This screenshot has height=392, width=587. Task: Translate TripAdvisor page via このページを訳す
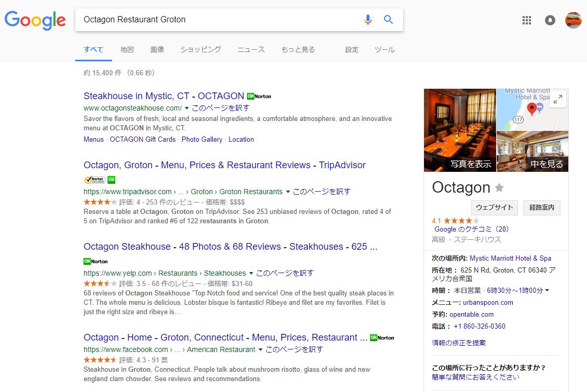pyautogui.click(x=322, y=192)
